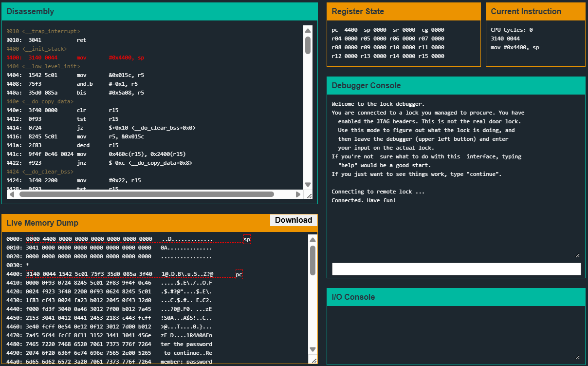The height and width of the screenshot is (366, 588).
Task: Click the Disassembly horizontal scroll-left arrow
Action: 11,194
